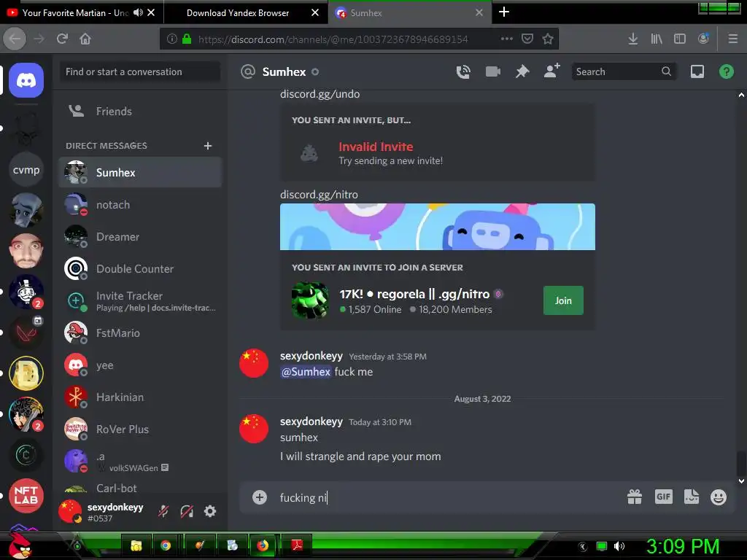Save page to Pocket icon
This screenshot has width=747, height=560.
[527, 39]
